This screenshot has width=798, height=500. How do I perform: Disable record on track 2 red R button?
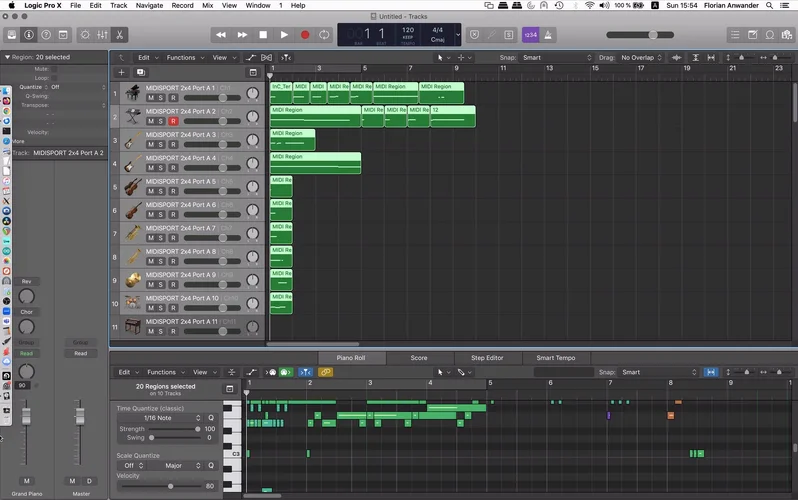[173, 121]
